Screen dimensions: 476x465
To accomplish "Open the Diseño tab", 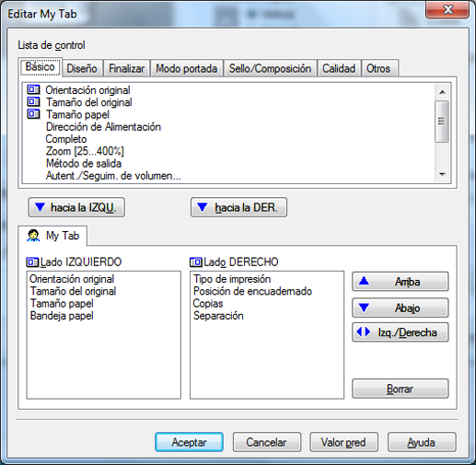I will (82, 68).
